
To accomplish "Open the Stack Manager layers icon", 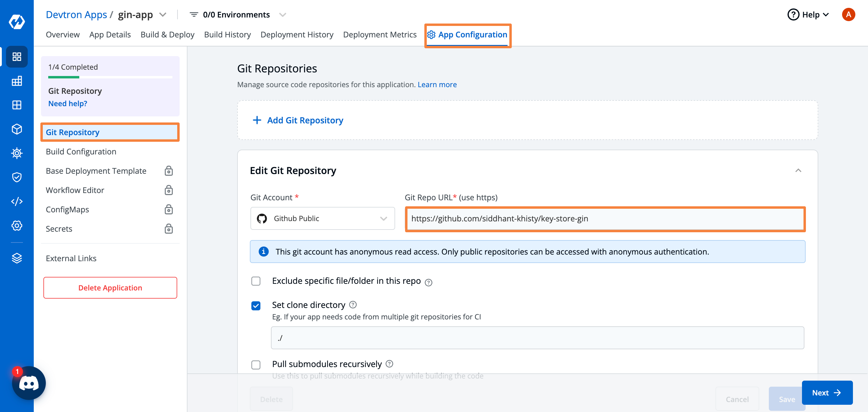I will click(x=17, y=258).
